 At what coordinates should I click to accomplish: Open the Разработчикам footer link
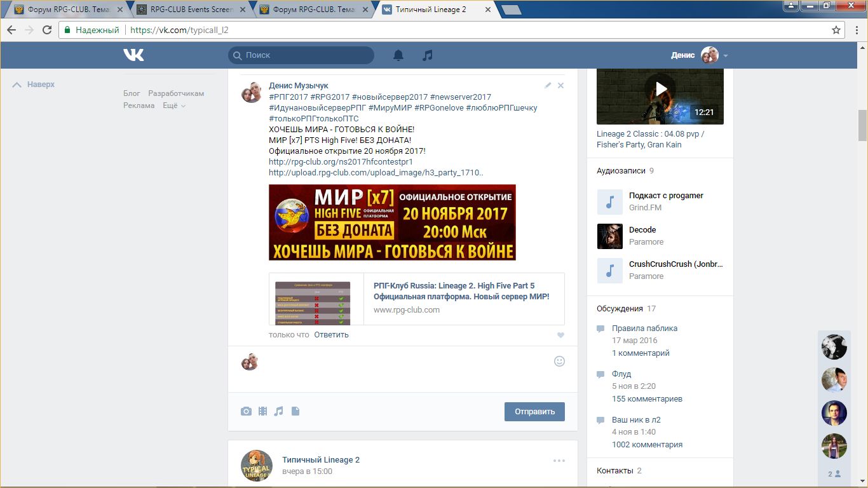coord(176,93)
